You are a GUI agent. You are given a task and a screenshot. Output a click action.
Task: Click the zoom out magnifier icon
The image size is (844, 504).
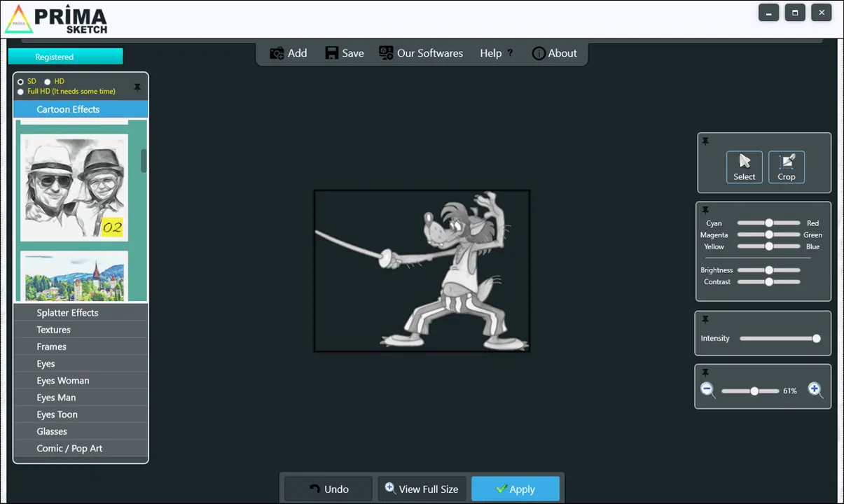click(708, 391)
